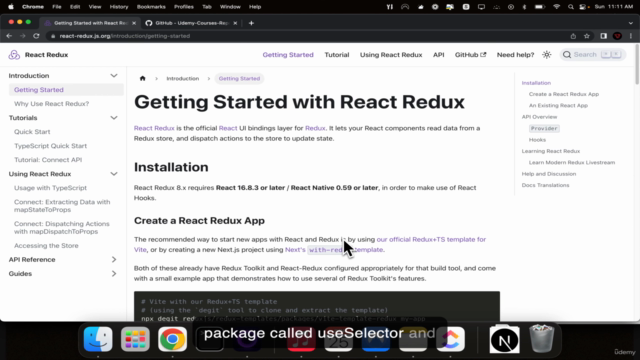Open the Profiles menu

pos(184,7)
